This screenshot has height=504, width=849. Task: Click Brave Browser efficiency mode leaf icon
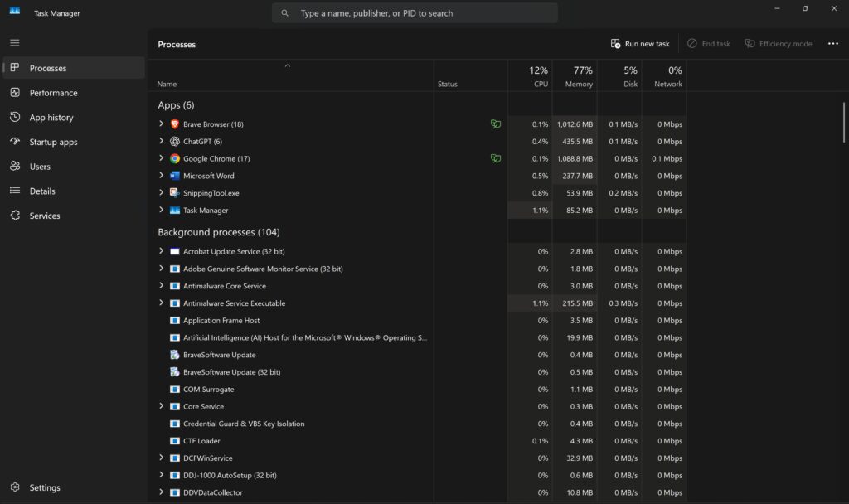(x=496, y=124)
